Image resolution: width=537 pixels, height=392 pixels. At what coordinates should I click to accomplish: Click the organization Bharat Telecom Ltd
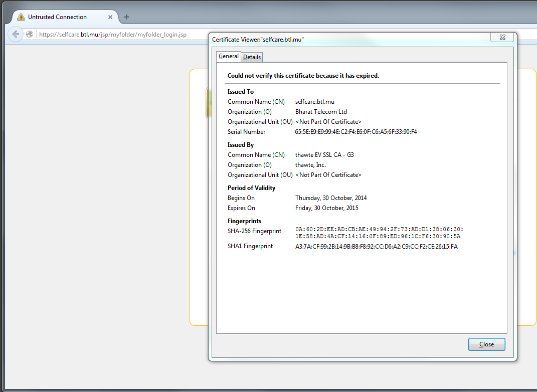point(321,112)
